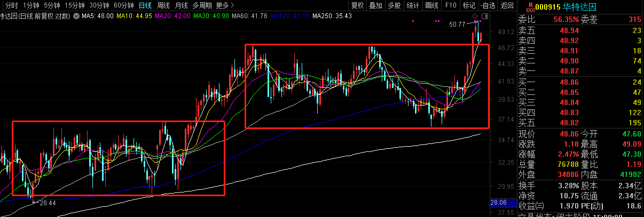The height and width of the screenshot is (217, 644).
Task: Click the 卖三 price 48.91
Action: (568, 51)
